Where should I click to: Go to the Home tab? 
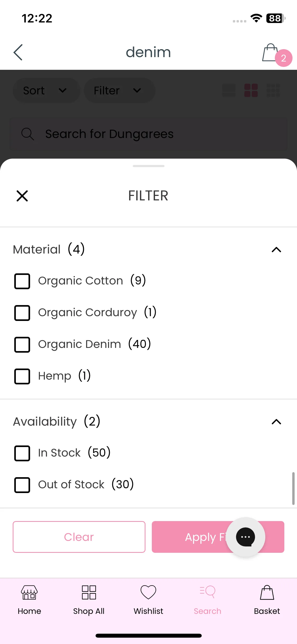coord(29,599)
